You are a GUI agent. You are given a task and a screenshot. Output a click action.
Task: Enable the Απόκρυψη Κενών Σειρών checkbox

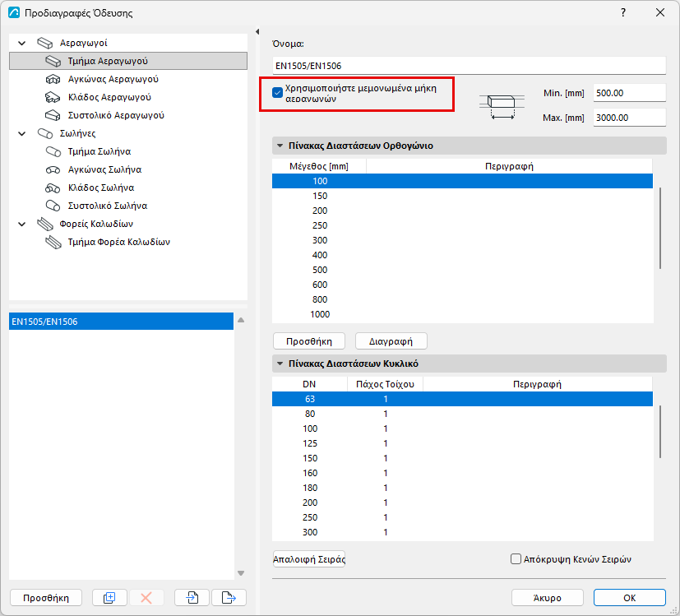[516, 559]
